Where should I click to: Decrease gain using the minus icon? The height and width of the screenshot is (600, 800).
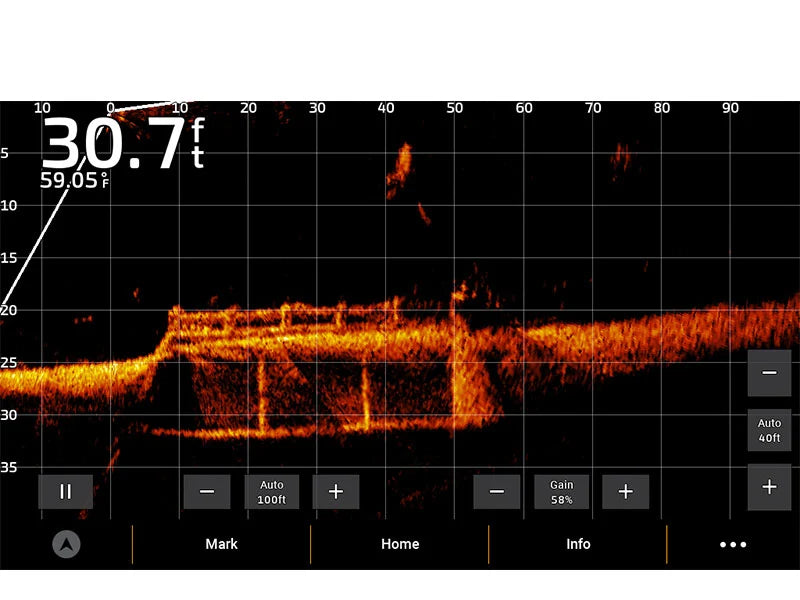(496, 491)
